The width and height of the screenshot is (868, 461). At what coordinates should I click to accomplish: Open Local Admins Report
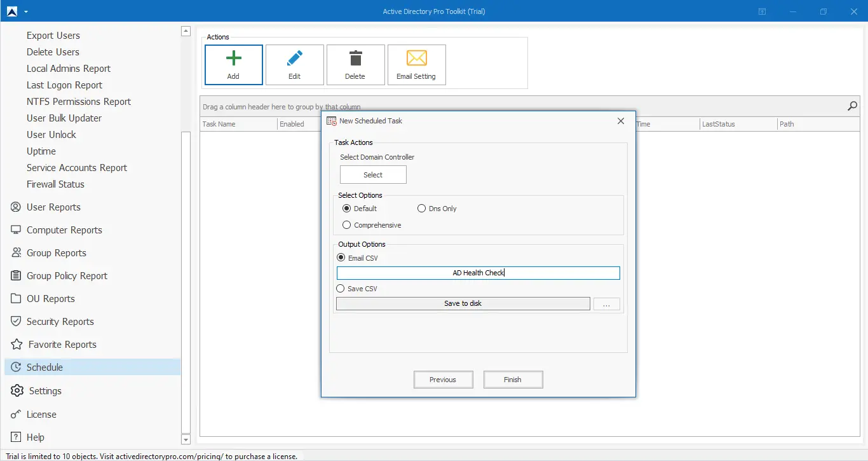(69, 69)
